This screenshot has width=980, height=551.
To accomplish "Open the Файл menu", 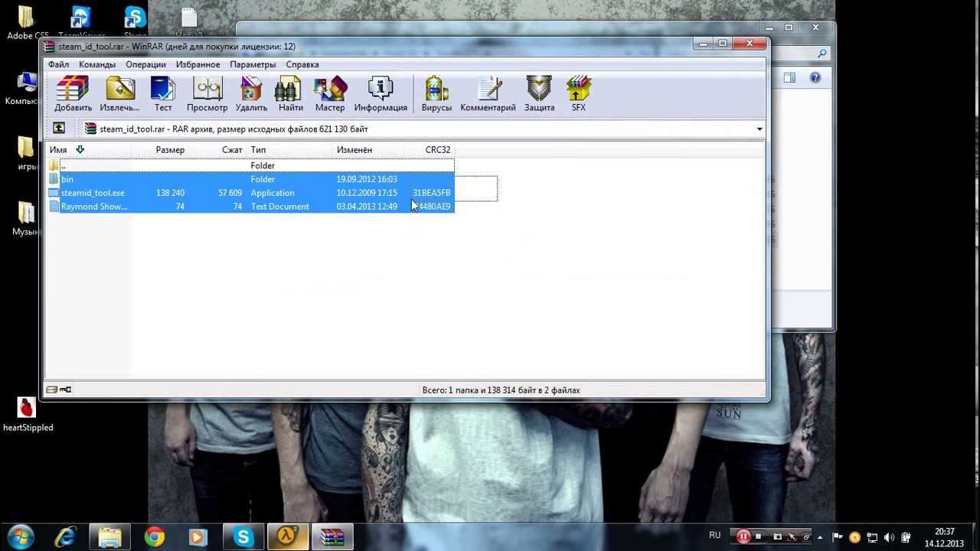I will coord(58,64).
